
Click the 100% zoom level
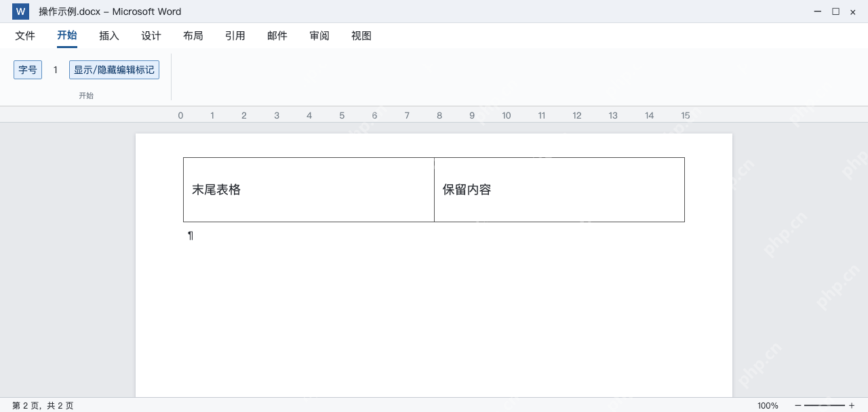768,405
